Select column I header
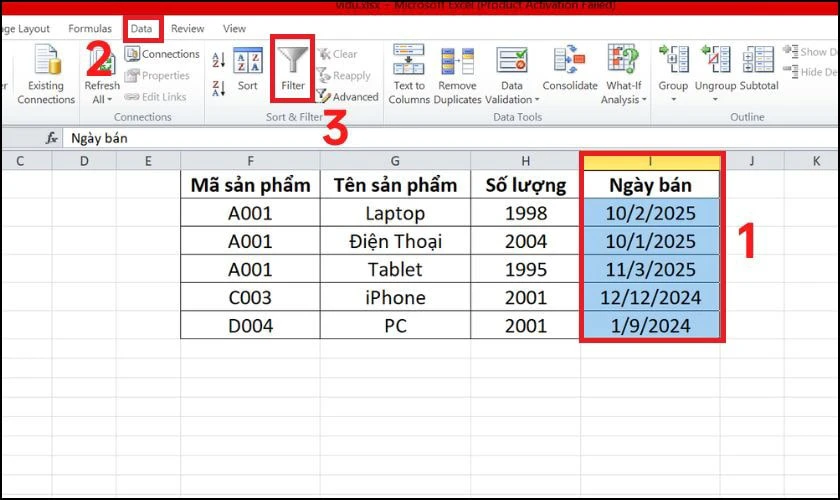 pyautogui.click(x=650, y=161)
